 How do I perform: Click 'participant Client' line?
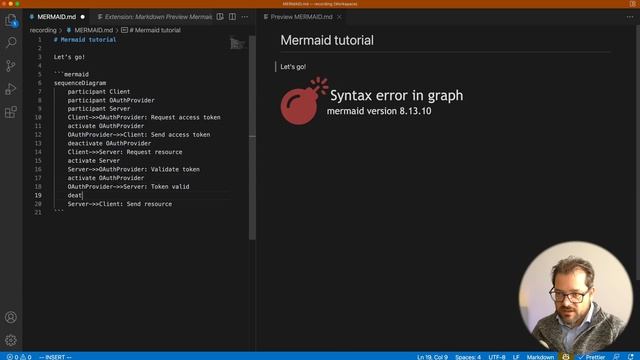(99, 91)
